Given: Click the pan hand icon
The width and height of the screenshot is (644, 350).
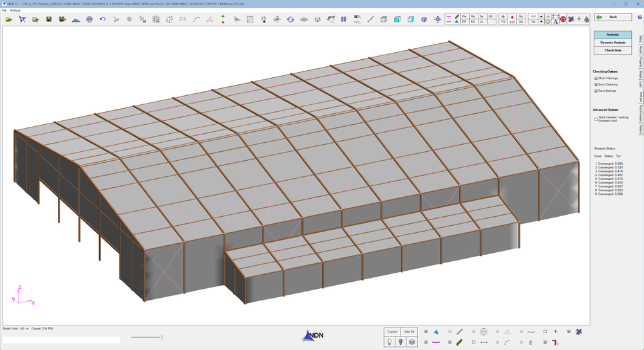Looking at the screenshot, I should pyautogui.click(x=263, y=19).
